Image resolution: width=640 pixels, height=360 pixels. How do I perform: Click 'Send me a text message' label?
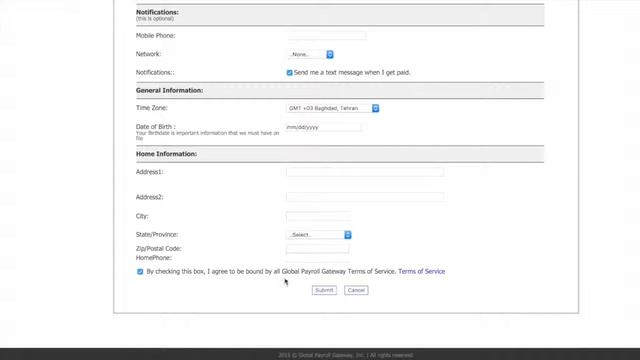click(x=352, y=73)
